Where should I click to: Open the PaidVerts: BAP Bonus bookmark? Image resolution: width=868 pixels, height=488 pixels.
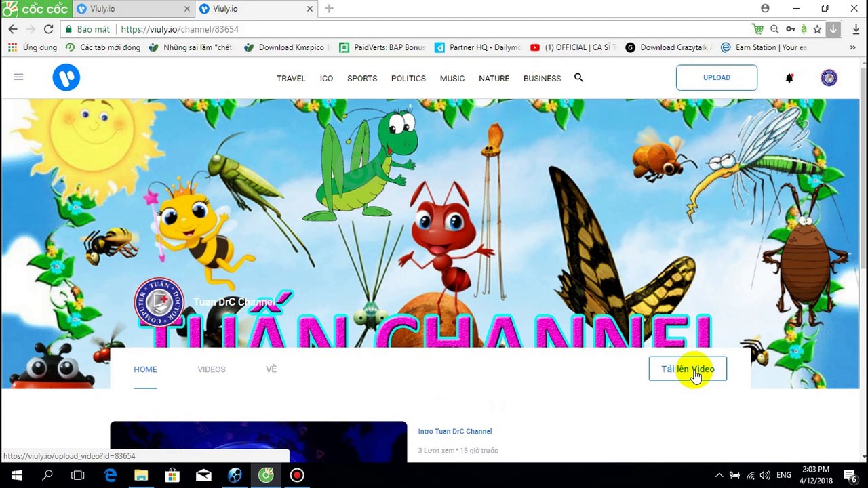pyautogui.click(x=382, y=47)
